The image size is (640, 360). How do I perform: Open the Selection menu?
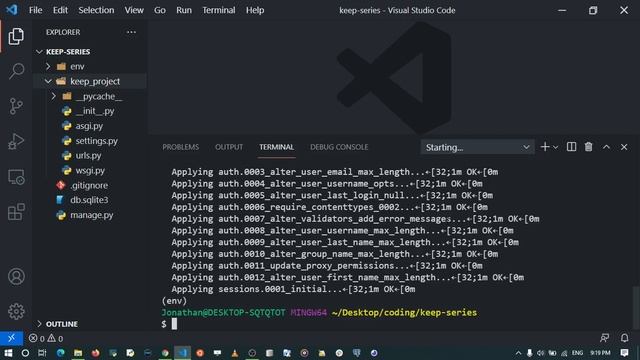point(96,10)
